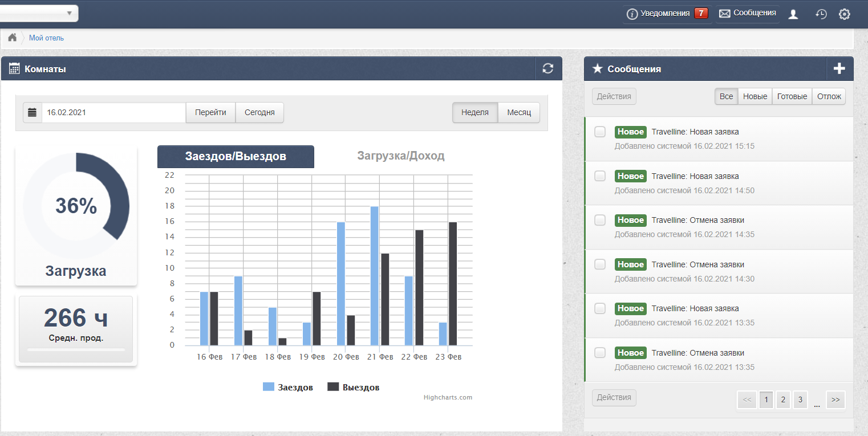Screen dimensions: 868x436
Task: Open settings gear icon
Action: pos(845,14)
